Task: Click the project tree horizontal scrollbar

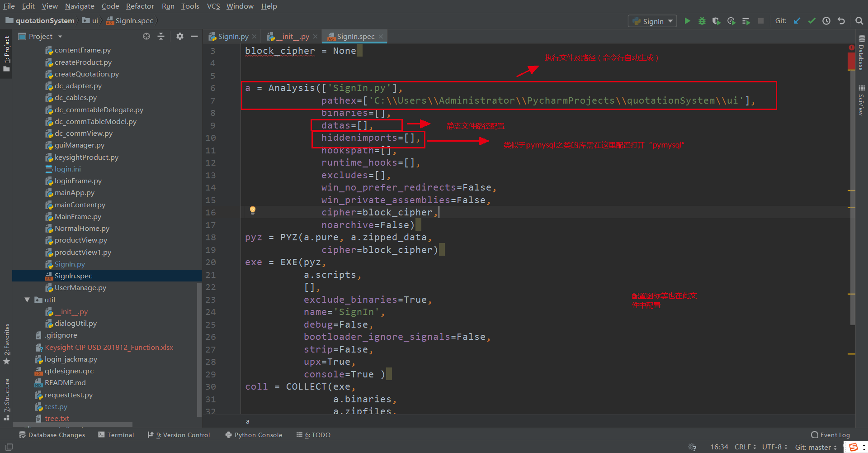Action: click(72, 424)
